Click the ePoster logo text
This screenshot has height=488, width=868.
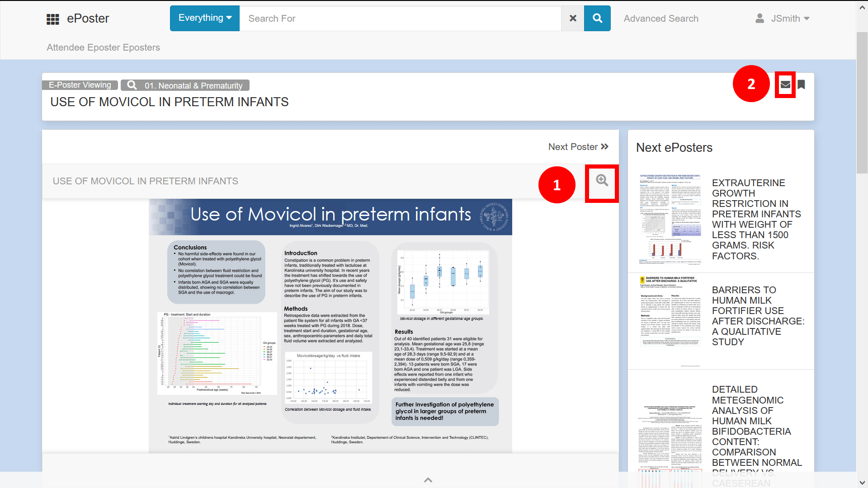[x=88, y=19]
